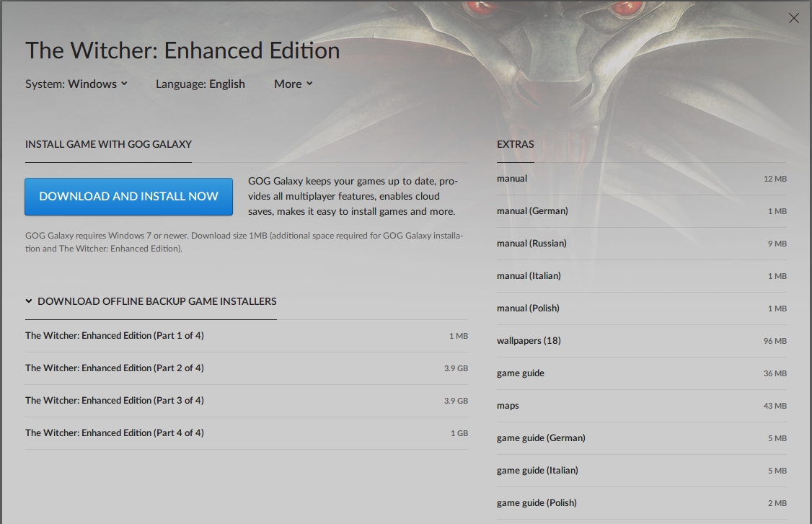The image size is (812, 524).
Task: Download the manual extra (12 MB)
Action: point(642,179)
